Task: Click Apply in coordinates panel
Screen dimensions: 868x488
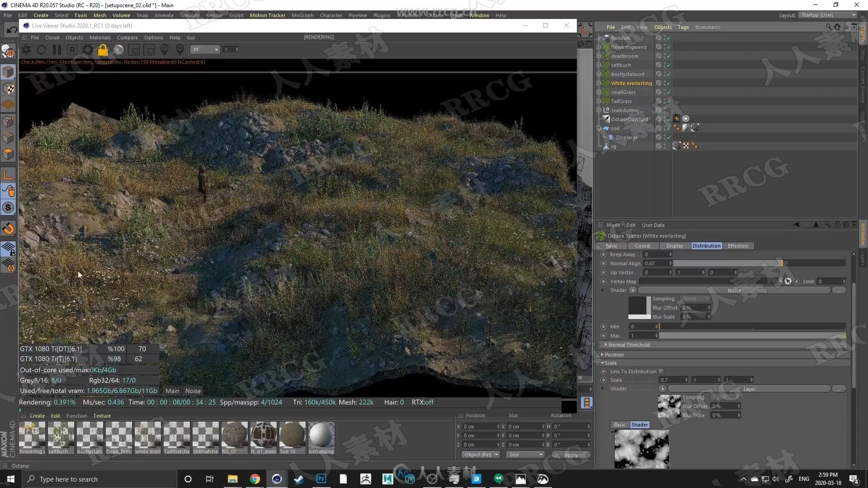Action: [x=571, y=455]
